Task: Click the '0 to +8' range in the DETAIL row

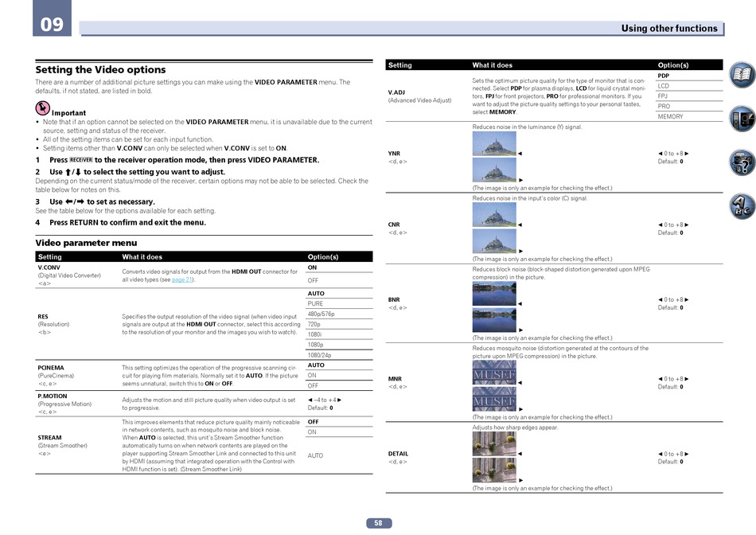Action: coord(673,454)
